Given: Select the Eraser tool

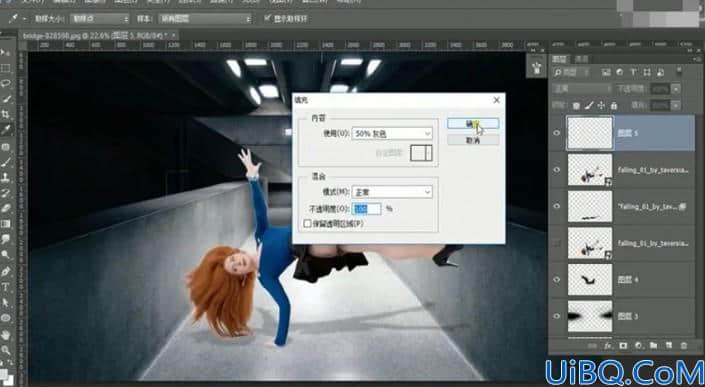Looking at the screenshot, I should [5, 208].
